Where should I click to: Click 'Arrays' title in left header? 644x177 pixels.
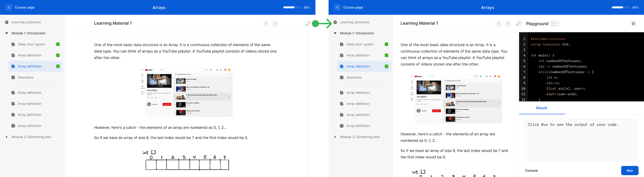pyautogui.click(x=159, y=7)
